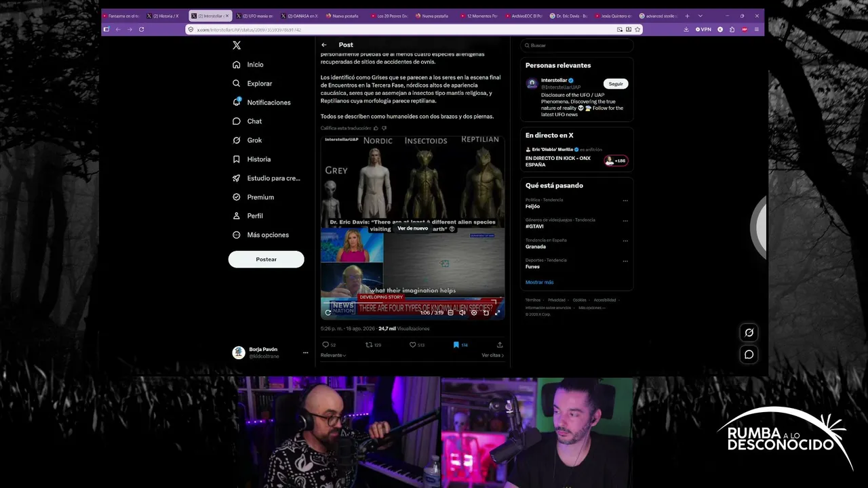Open the floating Grok button
Viewport: 868px width, 488px height.
coord(749,333)
